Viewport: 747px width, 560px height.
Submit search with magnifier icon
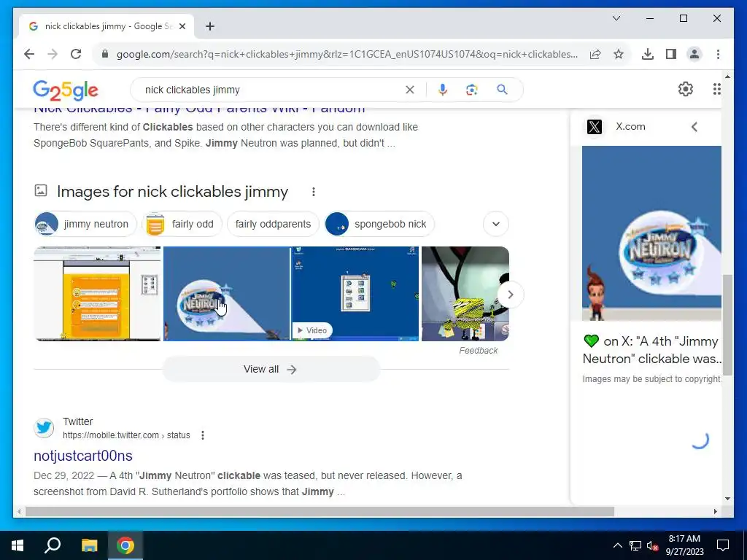[x=502, y=90]
